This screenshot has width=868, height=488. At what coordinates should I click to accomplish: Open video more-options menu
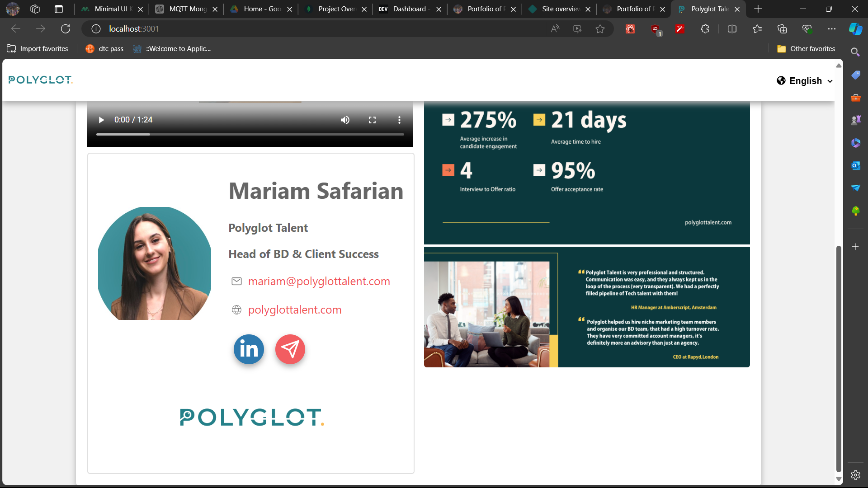click(x=399, y=120)
